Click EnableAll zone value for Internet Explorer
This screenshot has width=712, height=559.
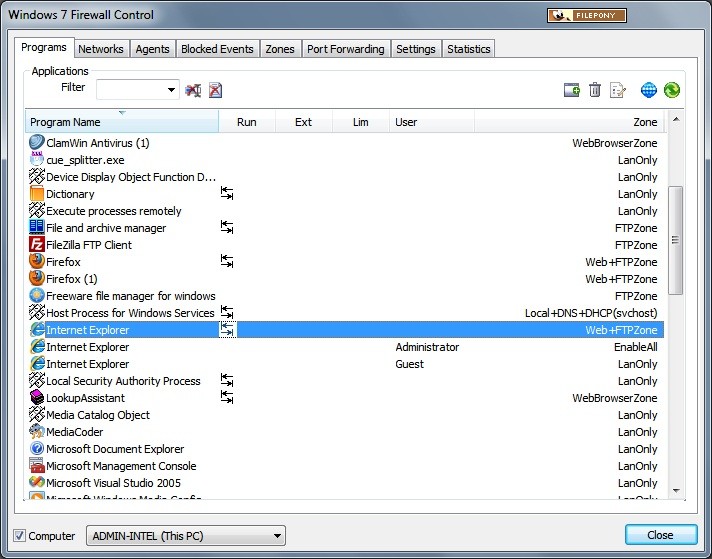[x=635, y=347]
